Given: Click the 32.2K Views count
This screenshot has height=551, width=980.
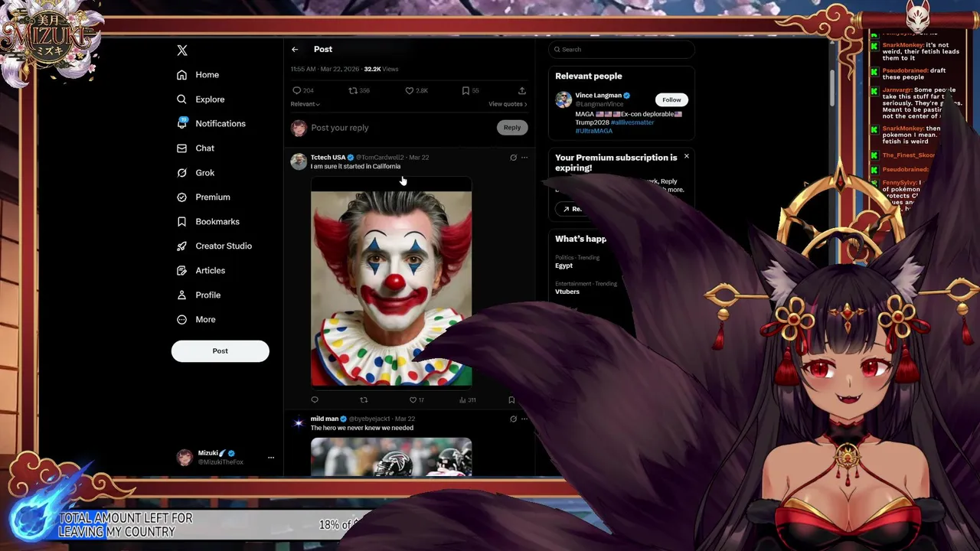Looking at the screenshot, I should point(381,70).
